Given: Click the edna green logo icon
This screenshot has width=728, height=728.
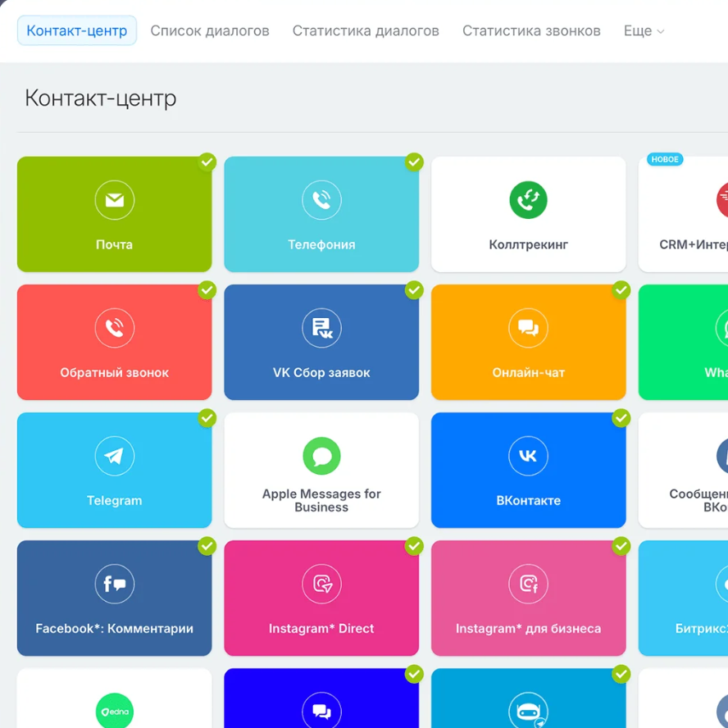Looking at the screenshot, I should coord(114,712).
